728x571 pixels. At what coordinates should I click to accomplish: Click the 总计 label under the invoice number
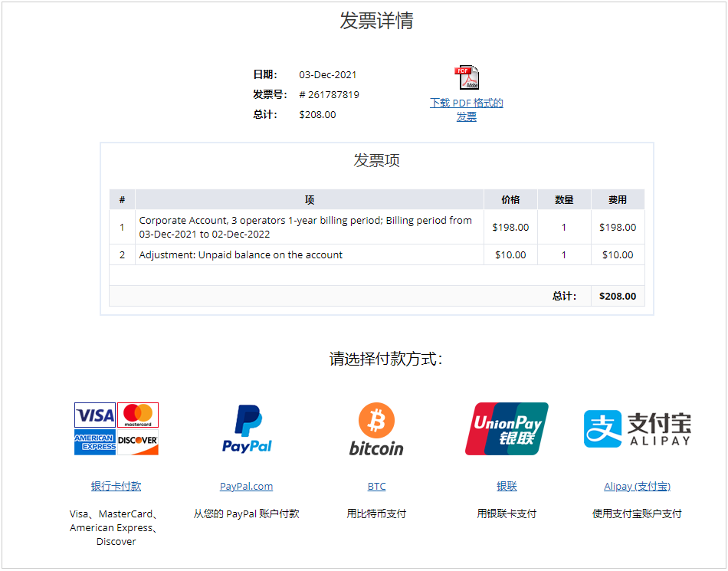pos(265,115)
